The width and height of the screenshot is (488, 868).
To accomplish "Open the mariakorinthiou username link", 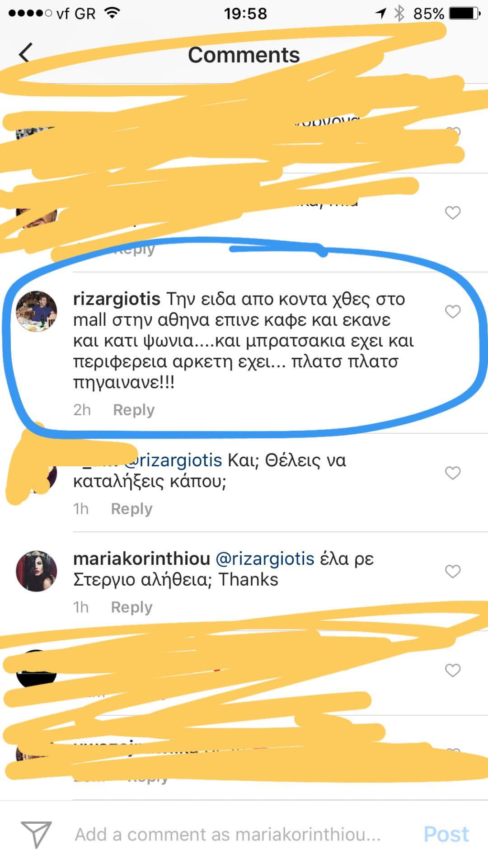I will coord(142,559).
